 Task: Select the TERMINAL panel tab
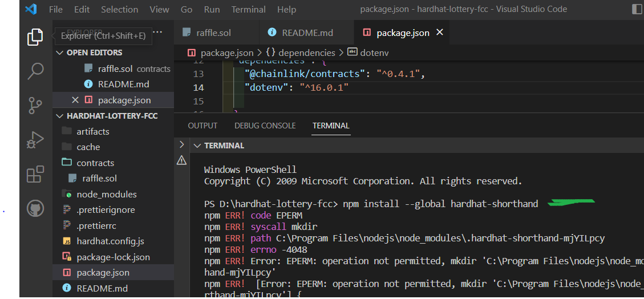coord(331,126)
